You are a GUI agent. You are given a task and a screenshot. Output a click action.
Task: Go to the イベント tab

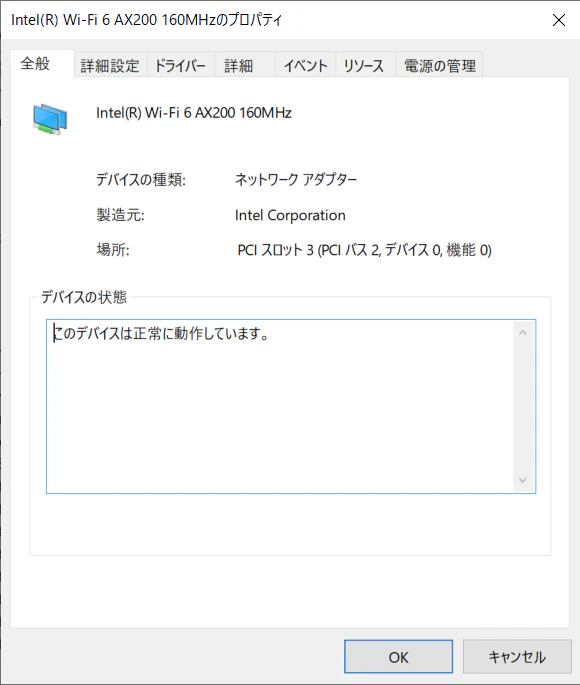[x=305, y=66]
